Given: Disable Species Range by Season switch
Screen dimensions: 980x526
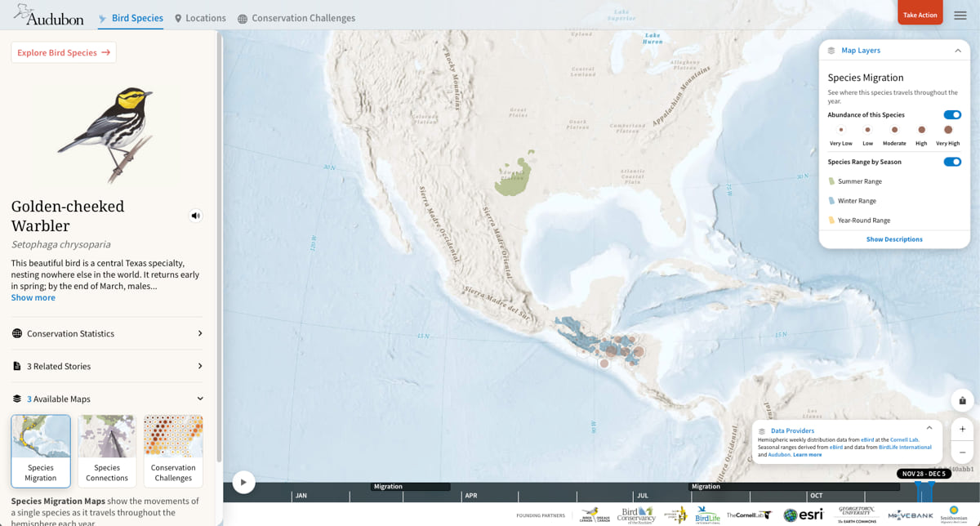Looking at the screenshot, I should coord(951,162).
